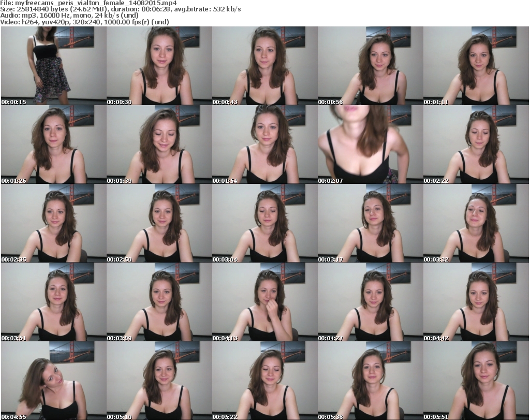Click the tilted-head frame at 00:04:55
Screen dimensions: 530x420
(54, 381)
